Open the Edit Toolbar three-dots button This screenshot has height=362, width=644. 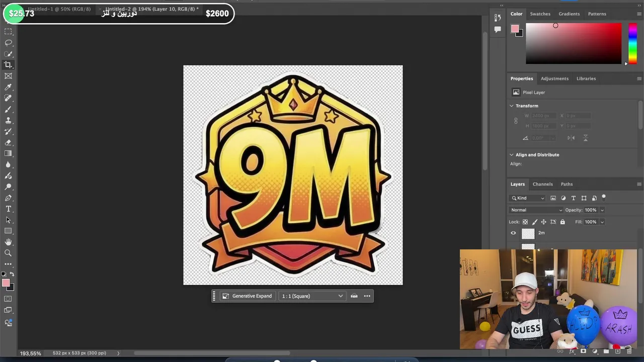click(8, 264)
